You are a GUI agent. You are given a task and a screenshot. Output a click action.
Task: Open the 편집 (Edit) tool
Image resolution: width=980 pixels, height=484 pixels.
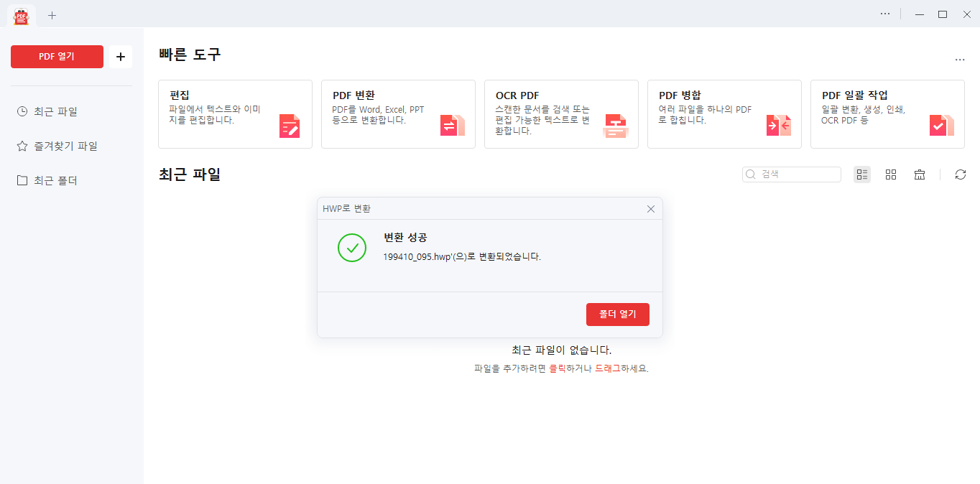tap(235, 113)
